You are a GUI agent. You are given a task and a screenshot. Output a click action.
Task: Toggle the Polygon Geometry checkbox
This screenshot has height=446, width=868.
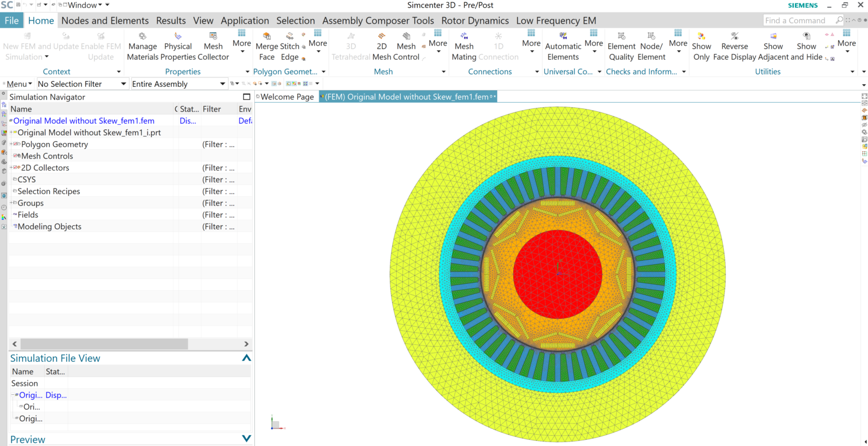click(14, 144)
